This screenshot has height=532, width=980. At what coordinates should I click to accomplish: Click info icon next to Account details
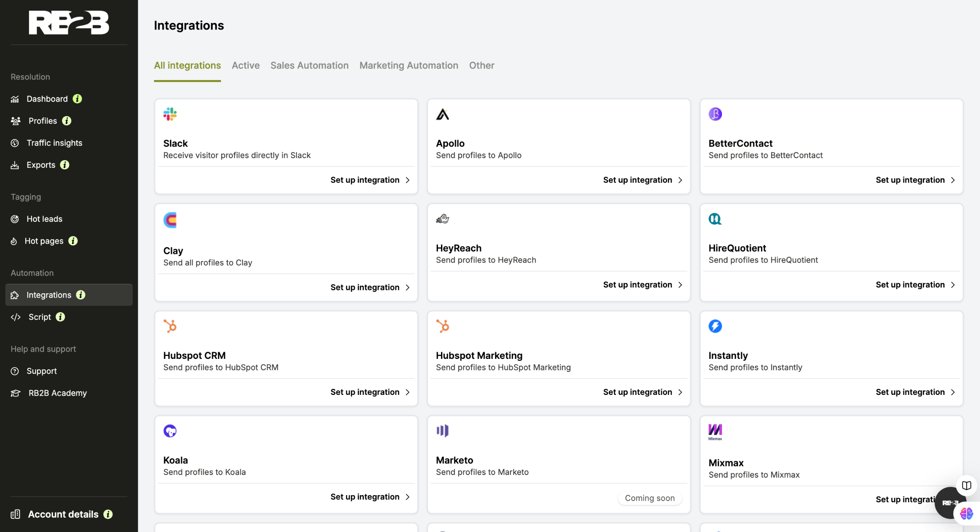[108, 514]
